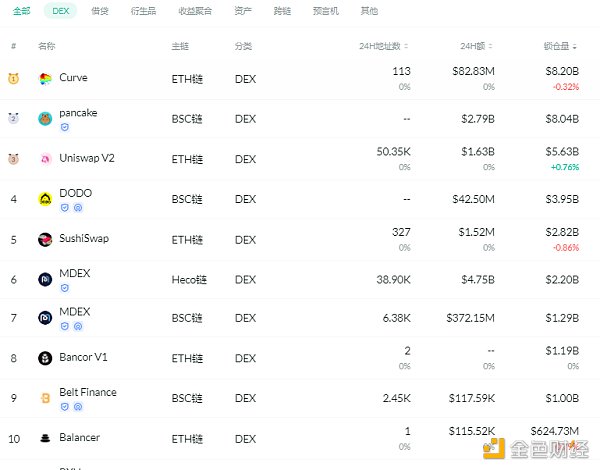Click the SushiSwap logo icon
Screen dimensions: 600x470
46,239
